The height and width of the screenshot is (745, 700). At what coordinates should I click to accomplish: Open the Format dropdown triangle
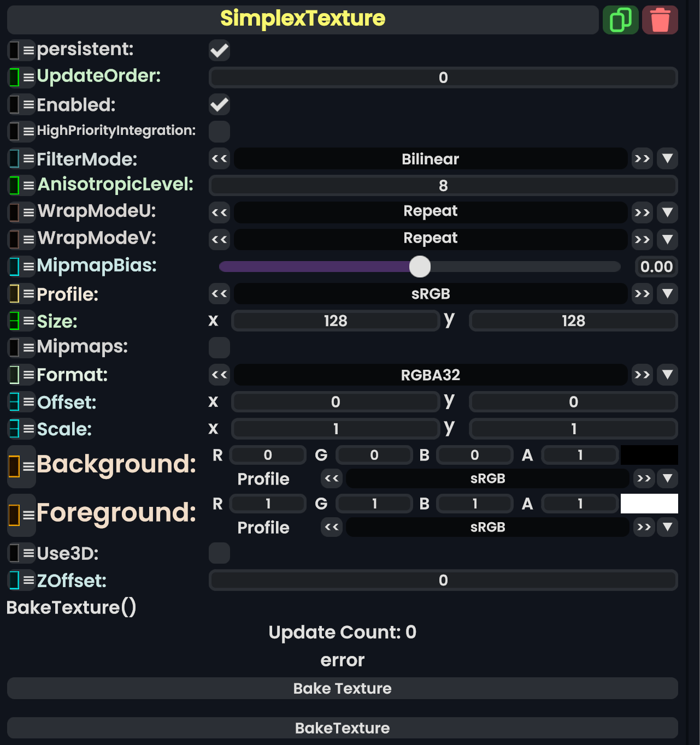(667, 375)
